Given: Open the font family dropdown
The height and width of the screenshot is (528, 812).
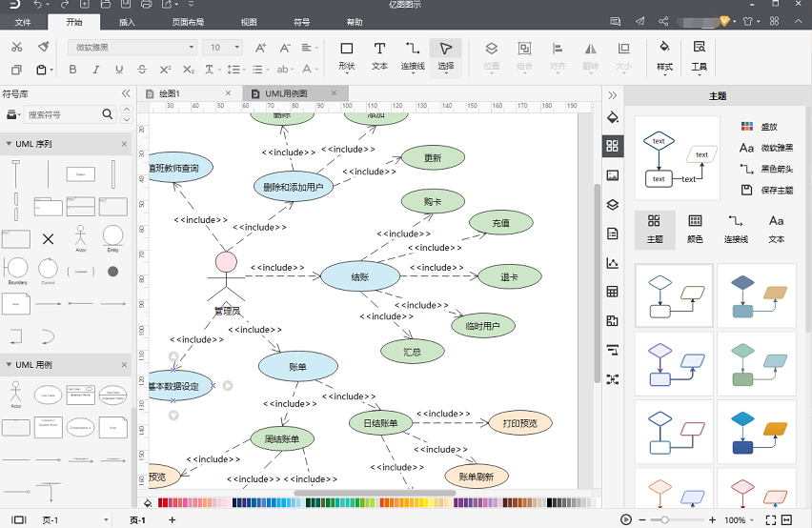Looking at the screenshot, I should (132, 47).
